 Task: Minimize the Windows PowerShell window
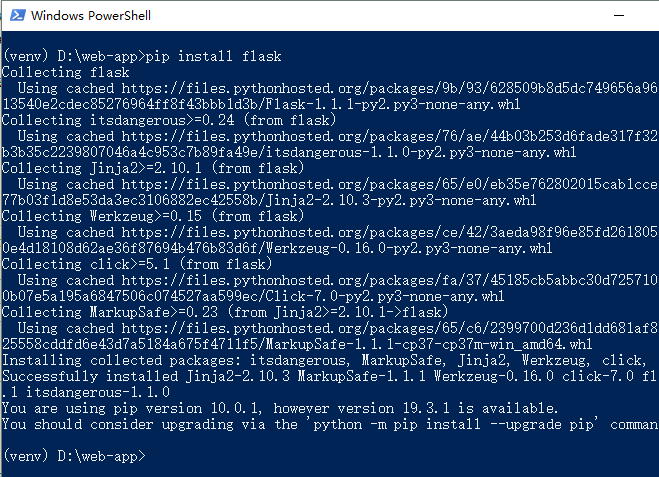pyautogui.click(x=619, y=16)
